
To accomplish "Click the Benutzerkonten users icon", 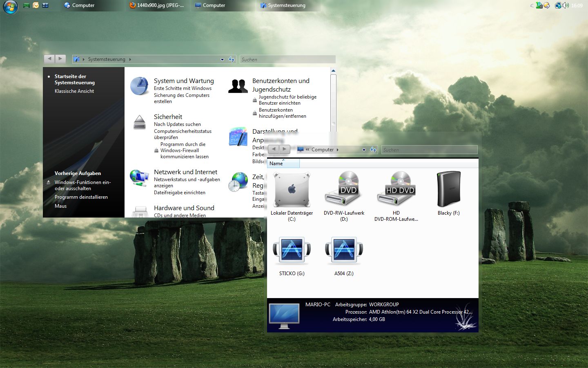I will [x=238, y=86].
